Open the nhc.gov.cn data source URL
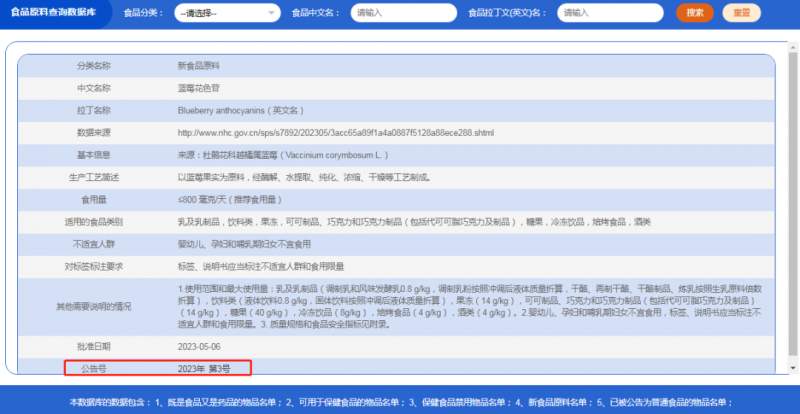The image size is (800, 414). point(335,132)
